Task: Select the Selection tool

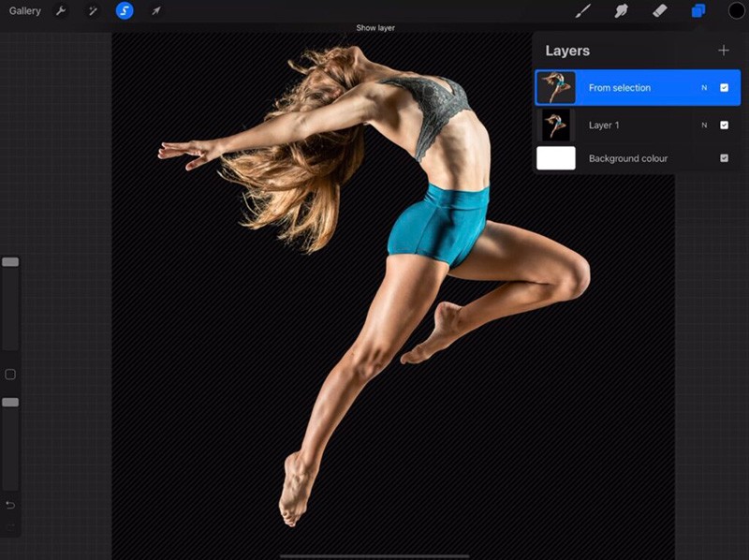Action: point(125,11)
